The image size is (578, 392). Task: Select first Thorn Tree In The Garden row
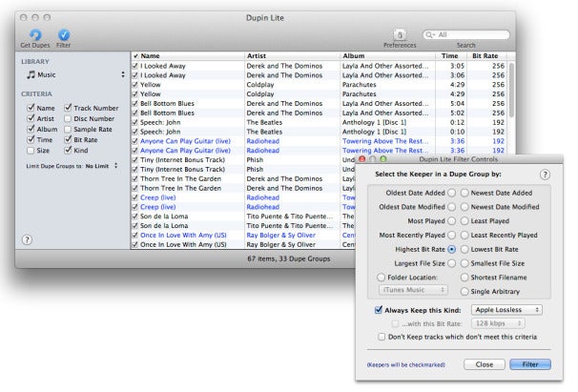(x=243, y=179)
